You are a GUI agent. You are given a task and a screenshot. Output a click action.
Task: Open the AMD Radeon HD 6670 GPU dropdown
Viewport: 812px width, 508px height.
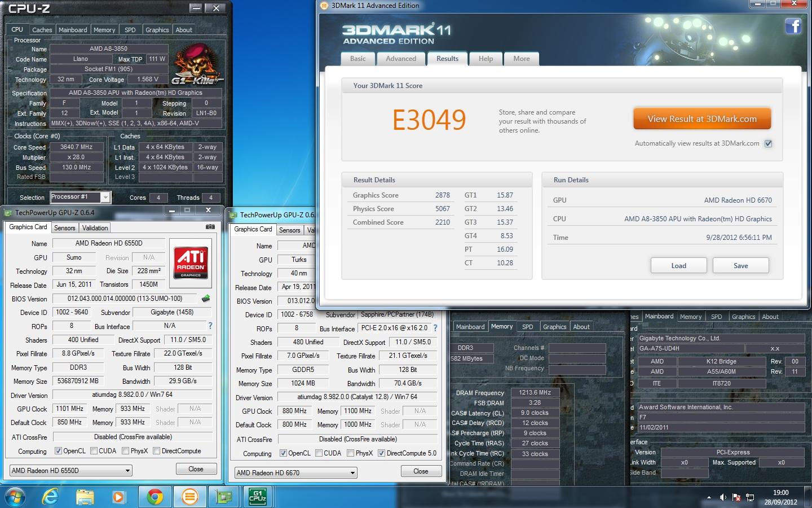tap(296, 472)
